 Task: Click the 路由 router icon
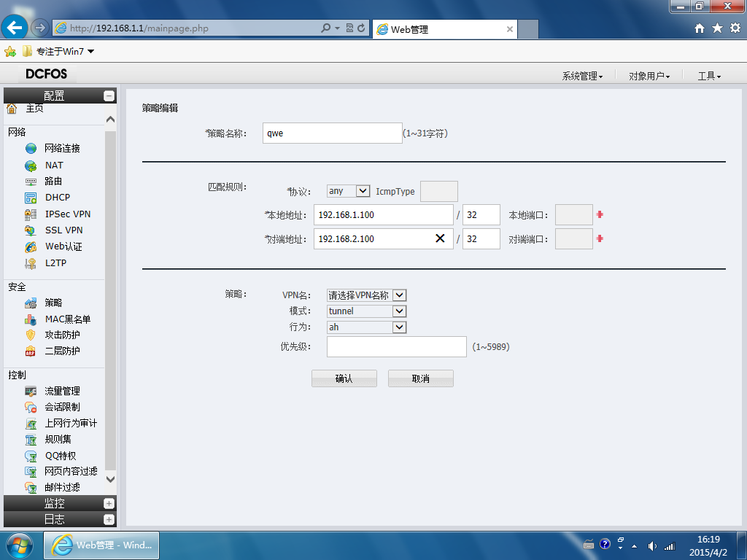click(x=31, y=182)
